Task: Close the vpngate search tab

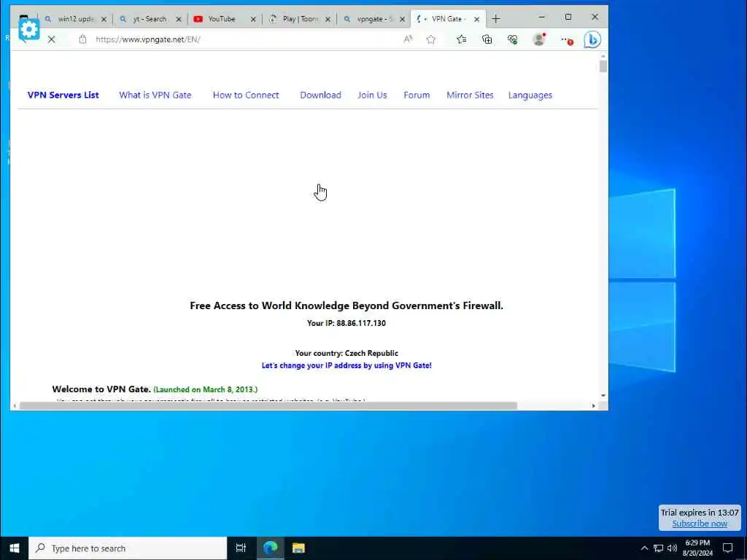Action: [x=403, y=19]
